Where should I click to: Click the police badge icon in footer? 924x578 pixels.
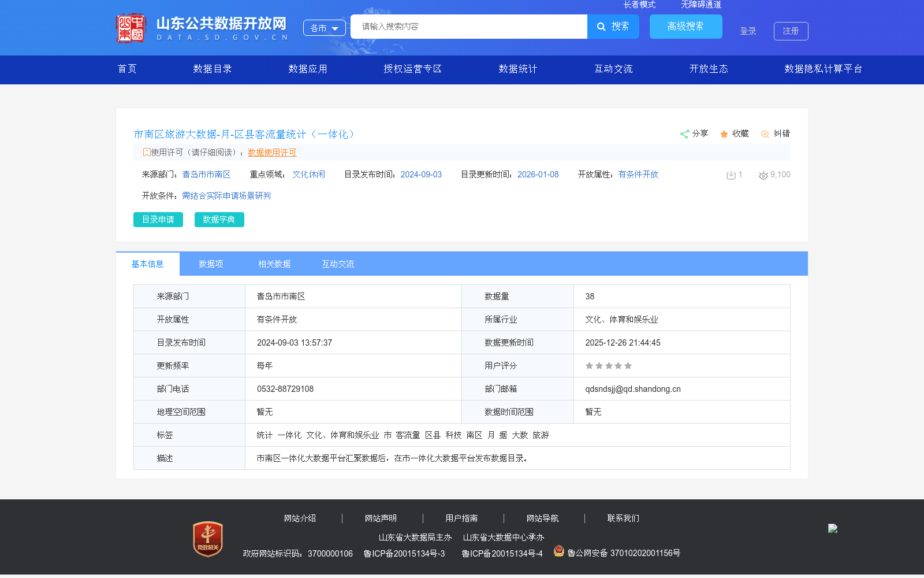tap(558, 551)
